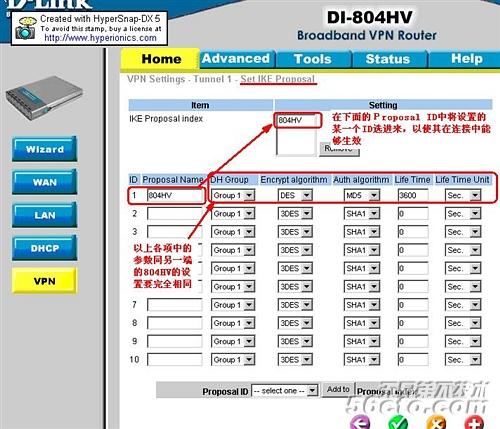This screenshot has width=500, height=429.
Task: Open DH Group dropdown for proposal 10
Action: 233,360
